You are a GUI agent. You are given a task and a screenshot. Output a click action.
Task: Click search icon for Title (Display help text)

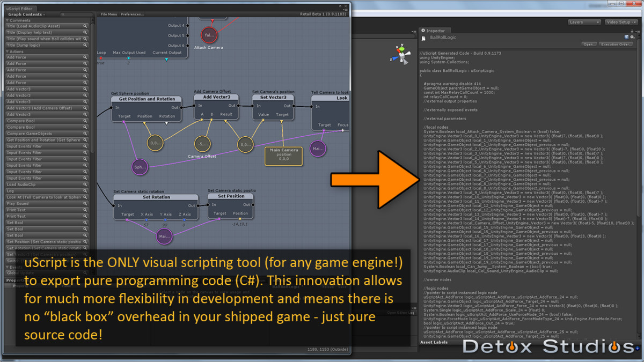coord(85,33)
